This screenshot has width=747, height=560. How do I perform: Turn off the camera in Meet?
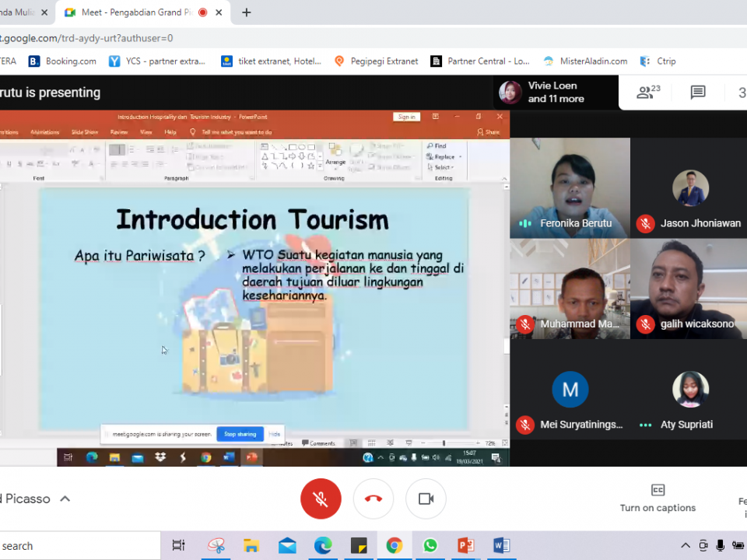tap(426, 499)
